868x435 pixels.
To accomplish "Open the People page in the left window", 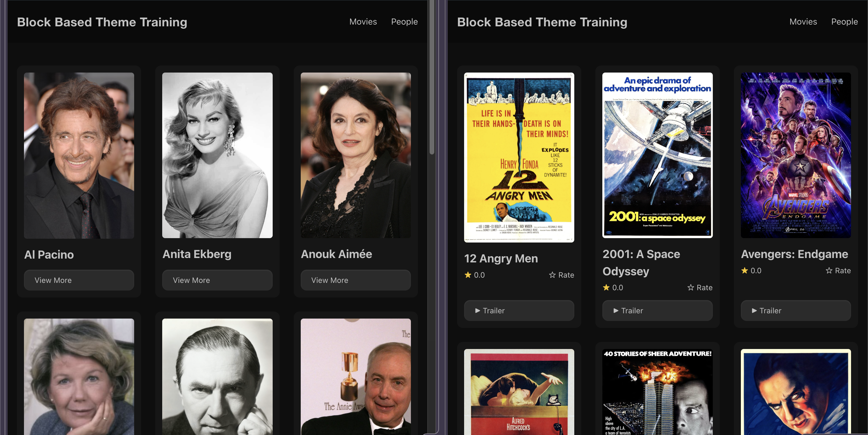I will 404,22.
